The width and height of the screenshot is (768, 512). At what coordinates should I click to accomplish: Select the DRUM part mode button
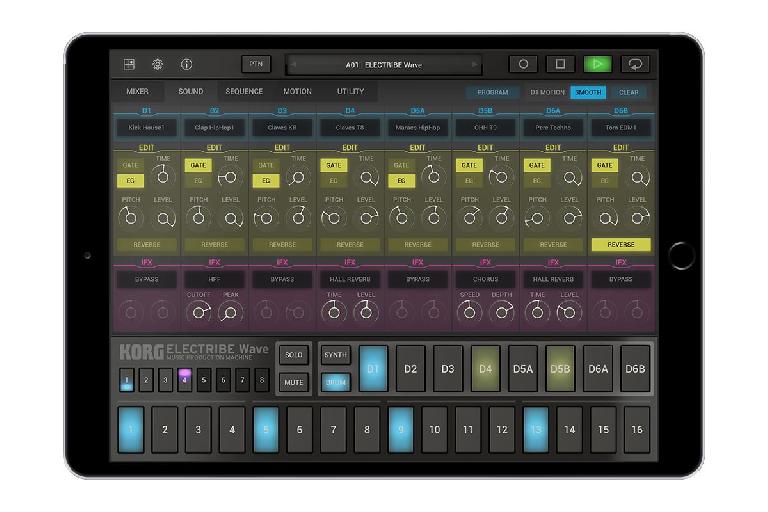[336, 382]
